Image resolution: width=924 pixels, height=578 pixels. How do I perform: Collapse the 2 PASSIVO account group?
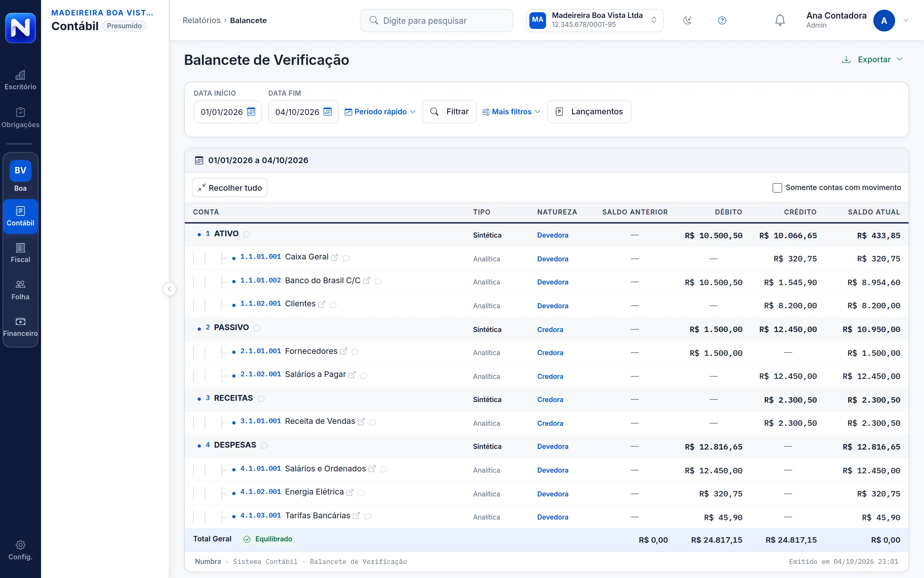point(199,328)
